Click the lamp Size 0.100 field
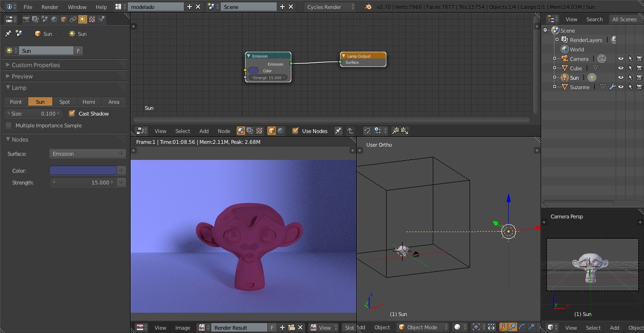Image resolution: width=644 pixels, height=333 pixels. [x=33, y=113]
